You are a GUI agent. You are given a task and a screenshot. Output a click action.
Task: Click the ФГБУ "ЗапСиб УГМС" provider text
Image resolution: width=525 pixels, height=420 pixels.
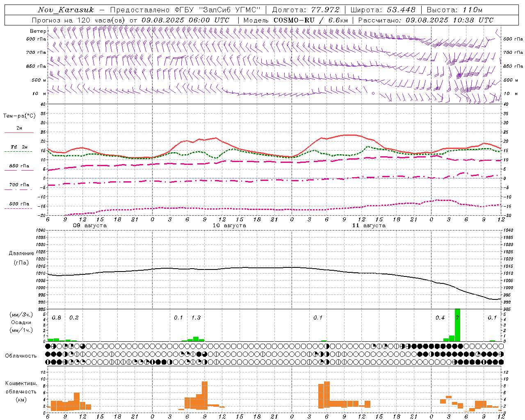[218, 10]
